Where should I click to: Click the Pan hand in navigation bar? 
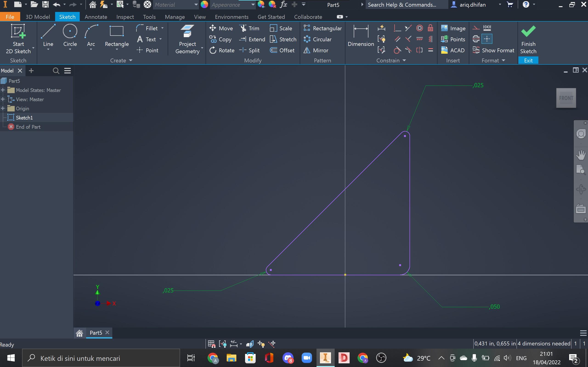[x=581, y=155]
